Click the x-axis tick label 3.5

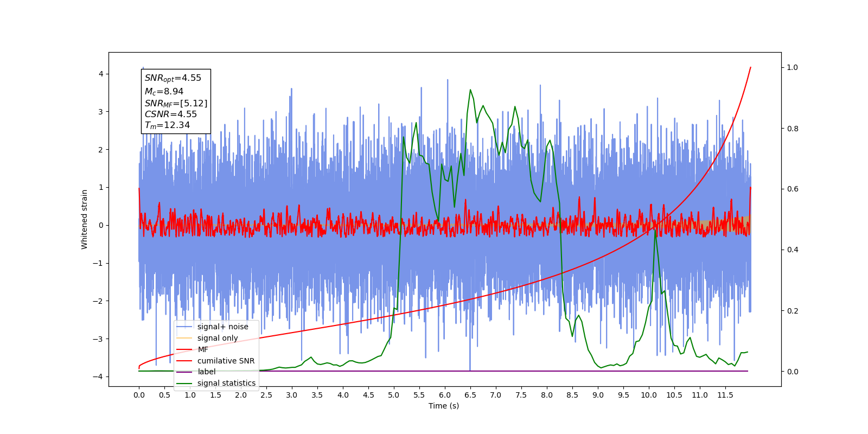[317, 395]
